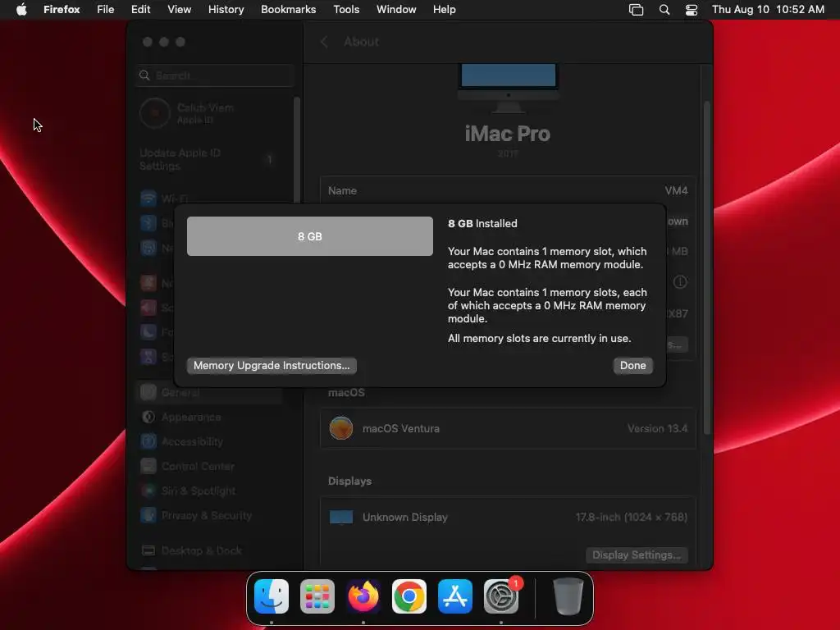
Task: Click the sidebar vertical scrollbar
Action: point(296,150)
